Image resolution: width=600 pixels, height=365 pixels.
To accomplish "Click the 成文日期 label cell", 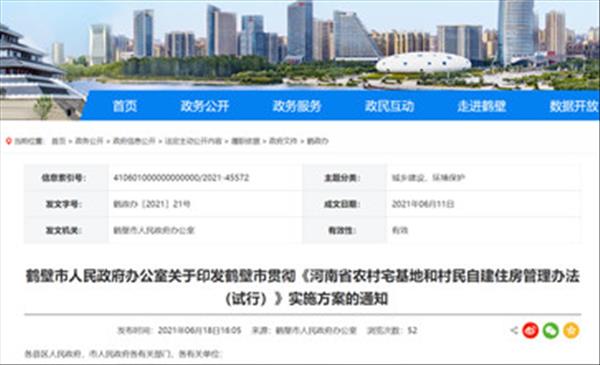I will click(344, 204).
